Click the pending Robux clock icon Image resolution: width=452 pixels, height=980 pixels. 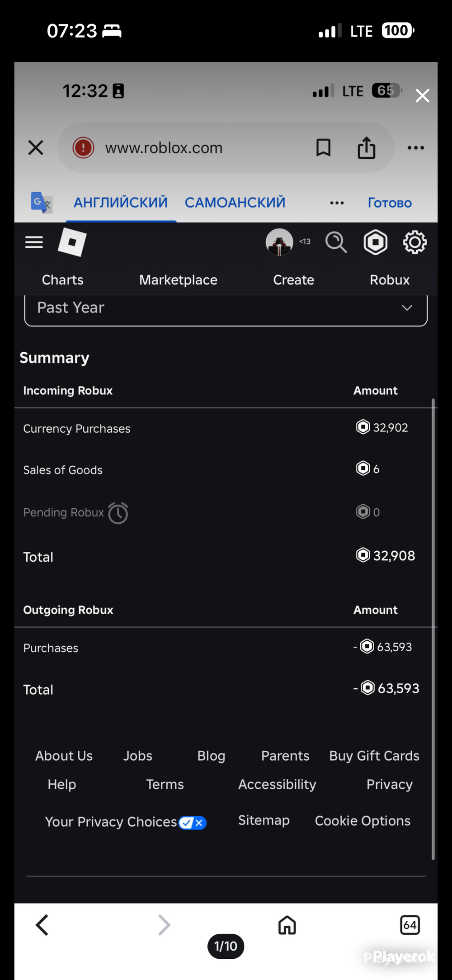(118, 513)
